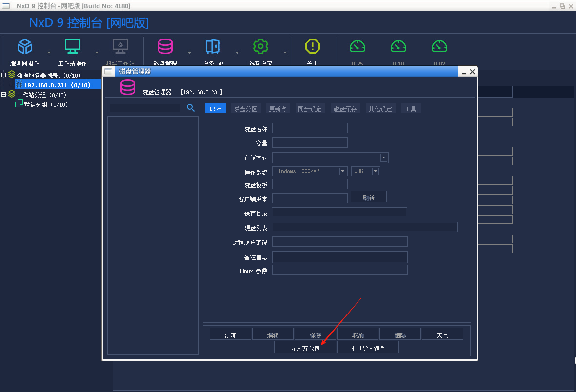The width and height of the screenshot is (576, 392).
Task: Select the 工作站操作 workstation icon
Action: pos(72,46)
